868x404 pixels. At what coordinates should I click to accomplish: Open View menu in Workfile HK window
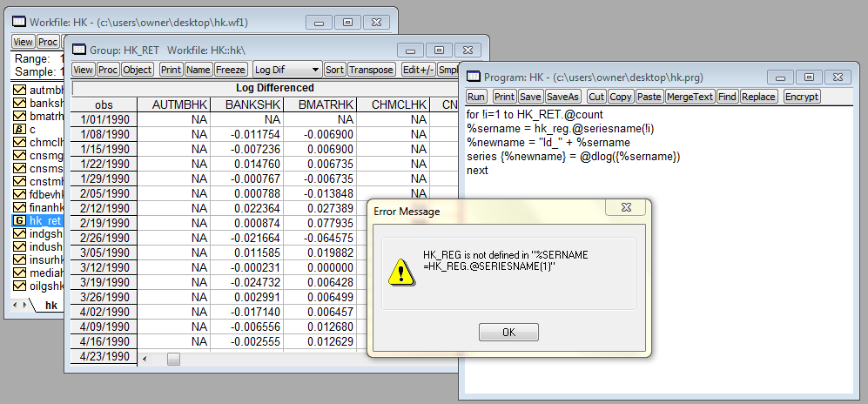pyautogui.click(x=23, y=42)
